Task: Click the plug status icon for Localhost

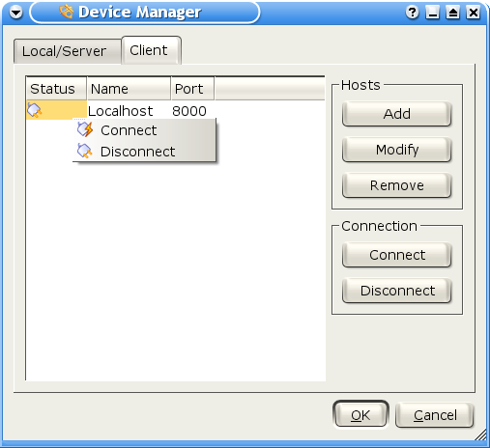Action: click(x=34, y=110)
